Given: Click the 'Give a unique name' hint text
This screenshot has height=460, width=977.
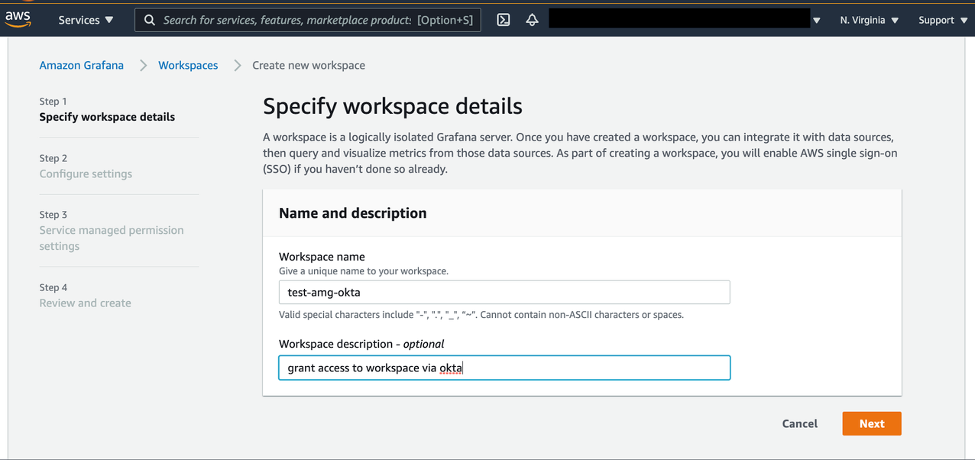Looking at the screenshot, I should click(x=364, y=271).
